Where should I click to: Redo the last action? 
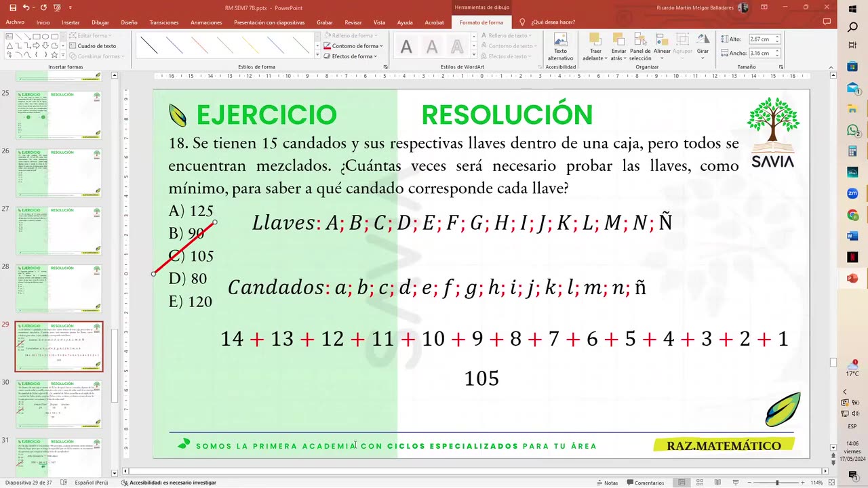(x=44, y=7)
